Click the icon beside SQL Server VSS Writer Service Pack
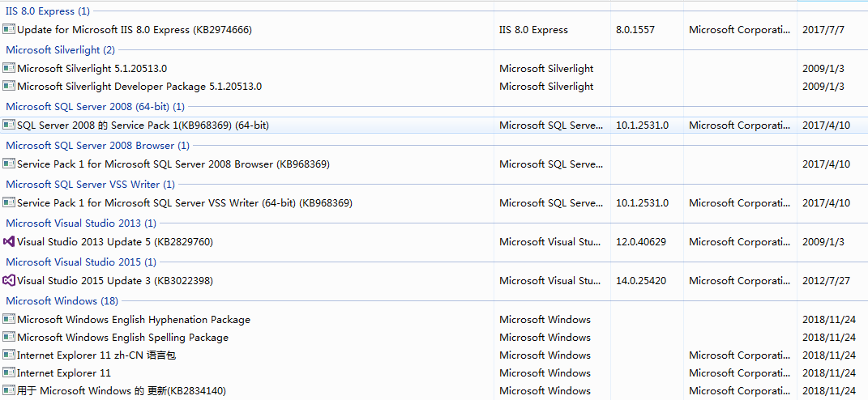Screen dimensions: 868x400 (x=8, y=203)
